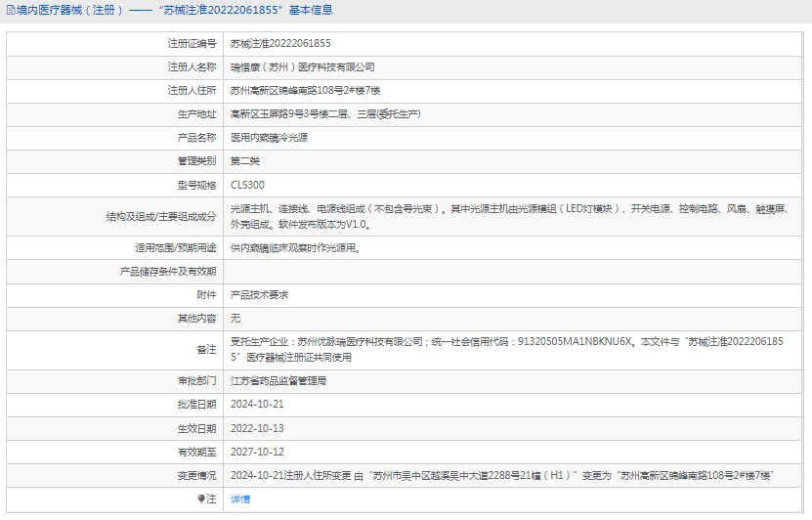Viewport: 812px width, 520px height.
Task: Click the 型号规格 label
Action: pyautogui.click(x=196, y=185)
